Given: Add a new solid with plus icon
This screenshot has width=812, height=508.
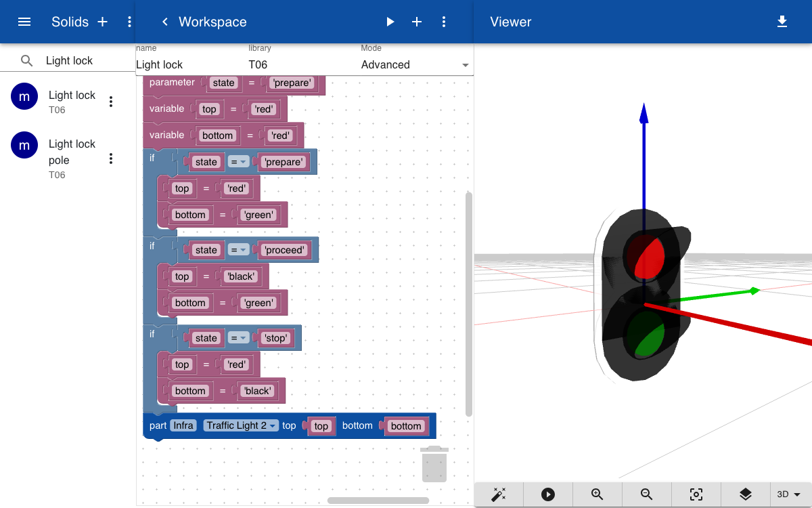Looking at the screenshot, I should pos(103,22).
